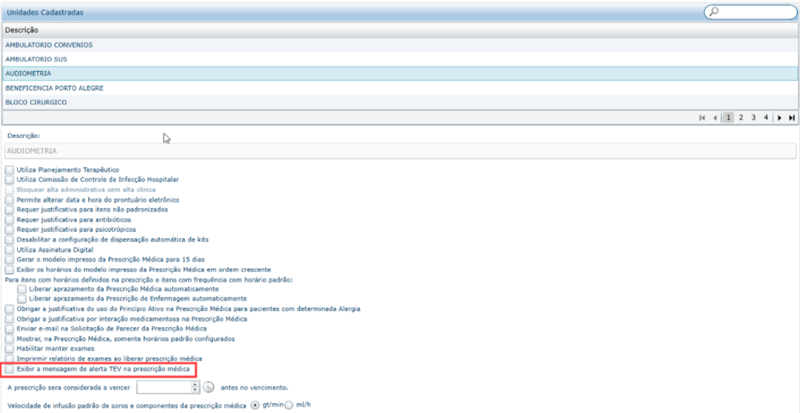Click the prescrição a vencer time field
Screen dimensions: 800x413
coord(163,387)
